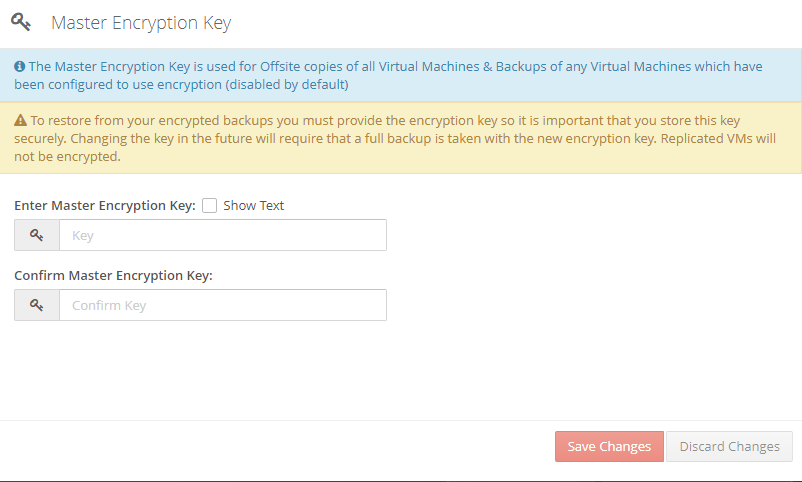
Task: Click the Discard Changes button
Action: (729, 447)
